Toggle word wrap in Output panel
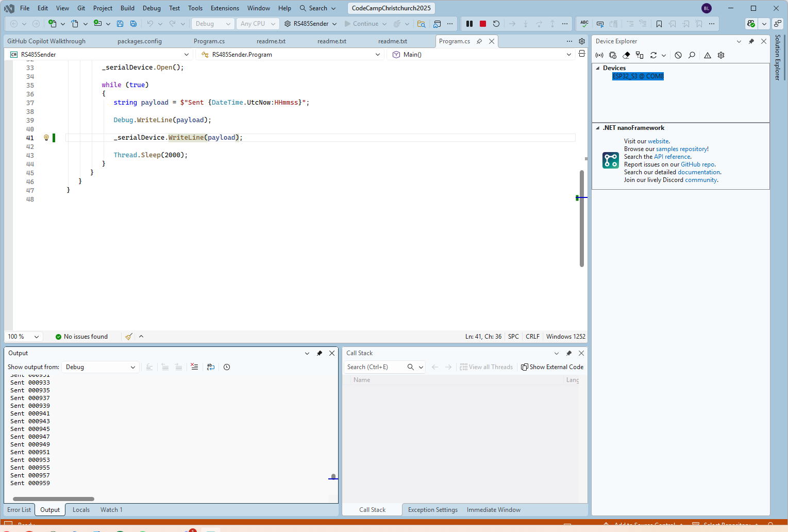The height and width of the screenshot is (532, 788). point(211,367)
